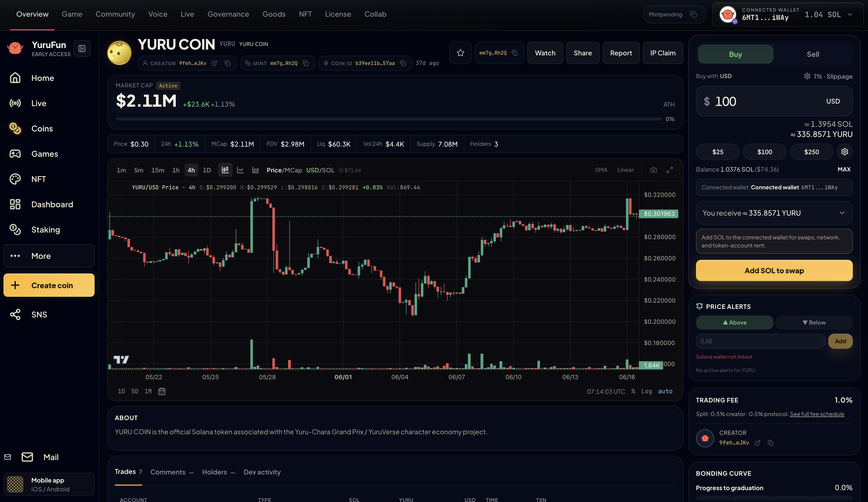Switch chart to candlestick view icon
This screenshot has width=868, height=502.
pyautogui.click(x=225, y=170)
